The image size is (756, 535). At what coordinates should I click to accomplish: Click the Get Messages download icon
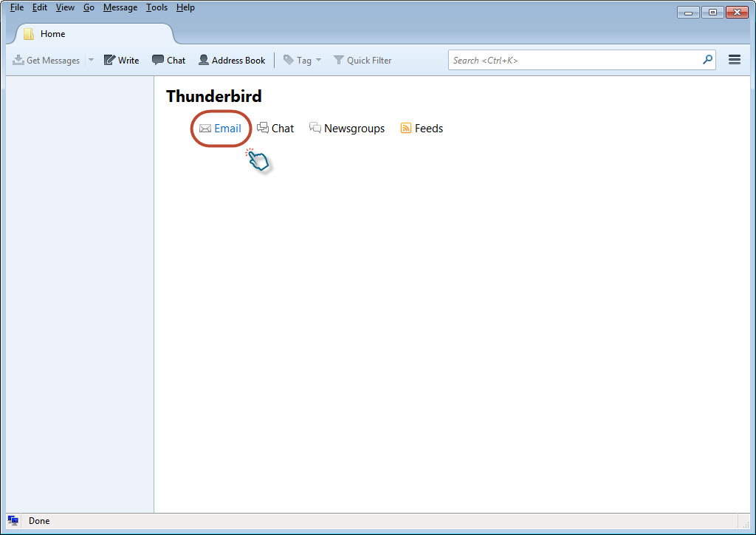[x=18, y=60]
